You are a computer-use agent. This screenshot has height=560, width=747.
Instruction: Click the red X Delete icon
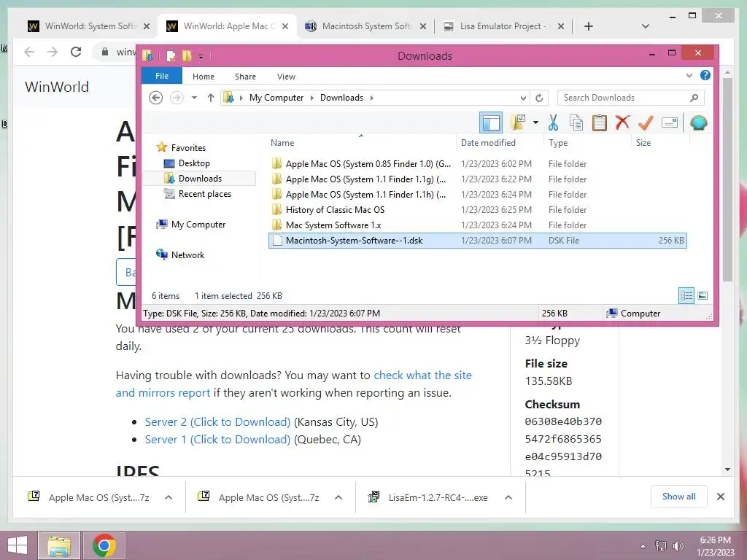(x=622, y=122)
